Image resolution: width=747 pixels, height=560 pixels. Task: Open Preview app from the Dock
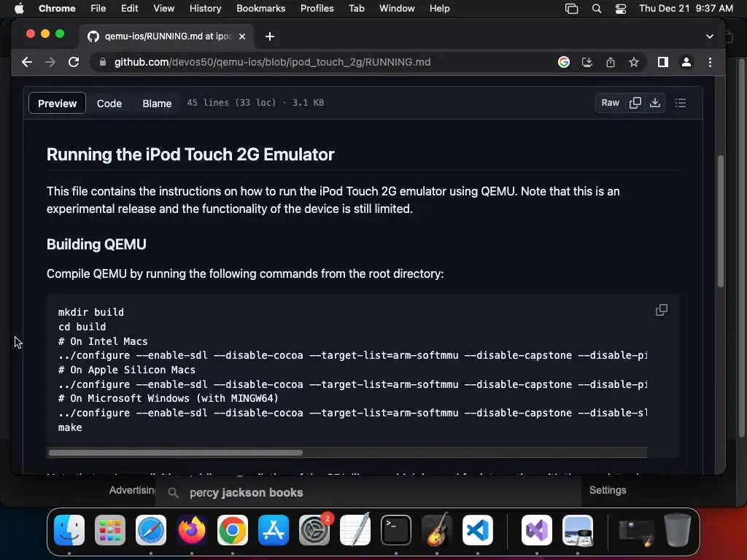578,530
